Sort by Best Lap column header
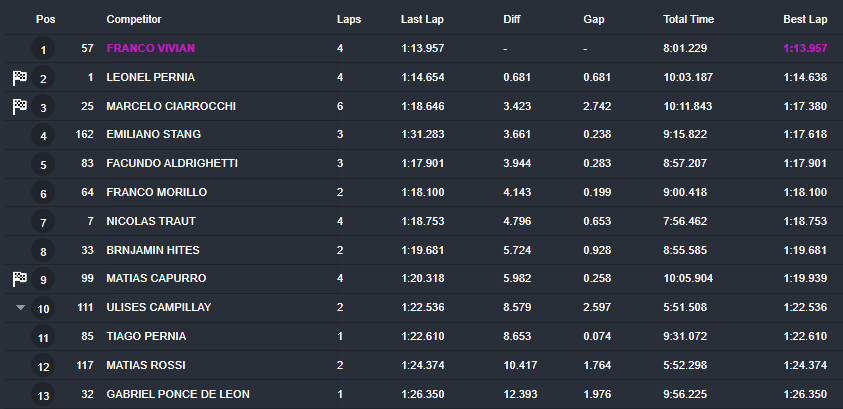The image size is (843, 409). click(805, 19)
